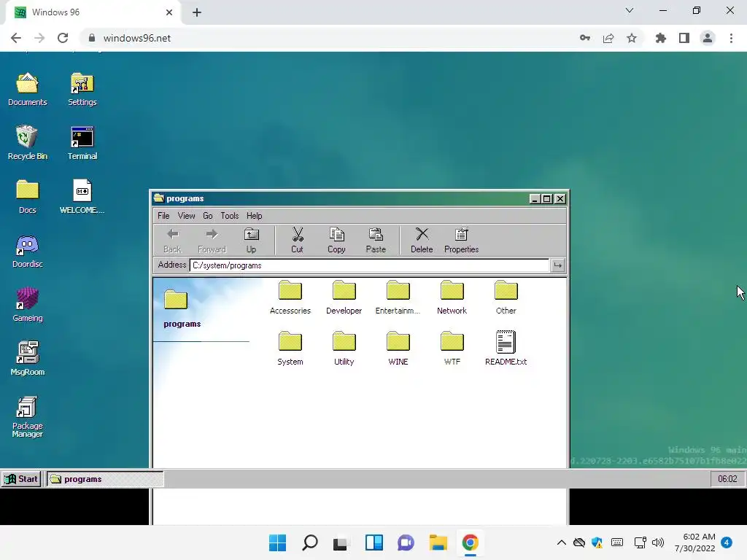Screen dimensions: 747x560
Task: Reload the browser page
Action: point(63,38)
